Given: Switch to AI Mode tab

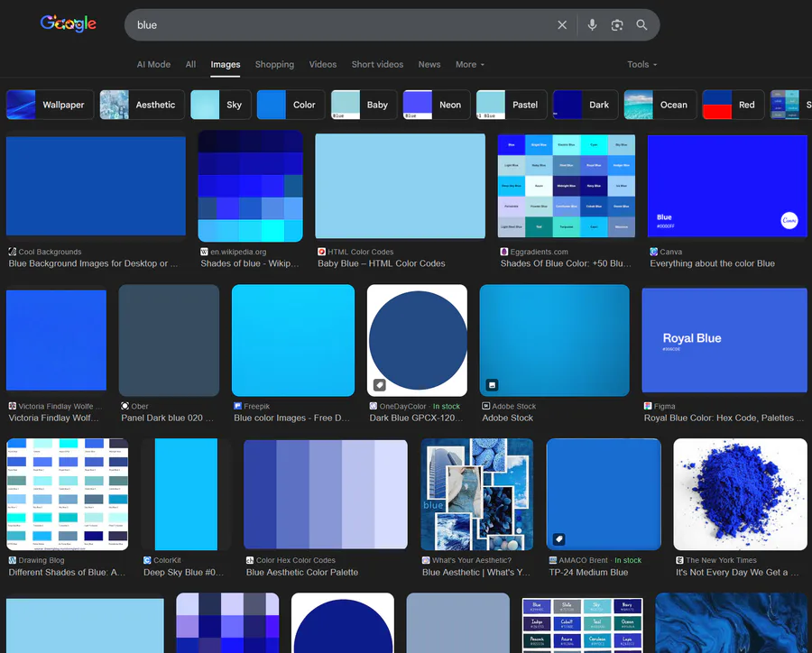Looking at the screenshot, I should pos(153,65).
